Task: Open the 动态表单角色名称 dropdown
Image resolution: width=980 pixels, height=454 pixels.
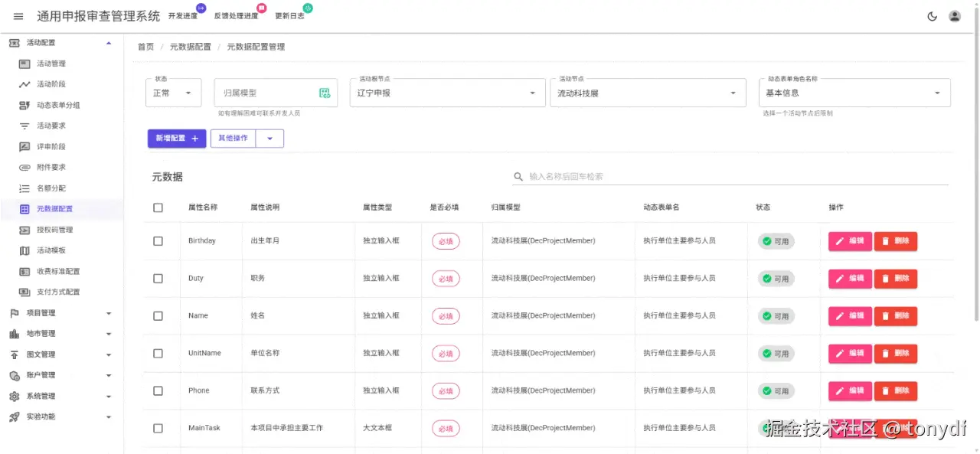Action: tap(855, 93)
